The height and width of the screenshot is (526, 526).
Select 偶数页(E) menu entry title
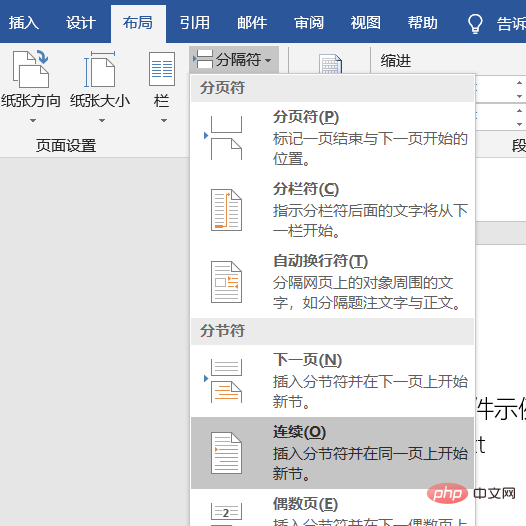pyautogui.click(x=305, y=504)
